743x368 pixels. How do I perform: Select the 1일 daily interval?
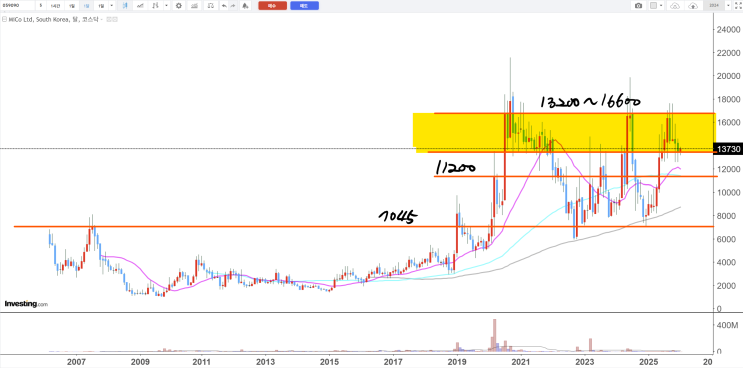click(x=72, y=6)
